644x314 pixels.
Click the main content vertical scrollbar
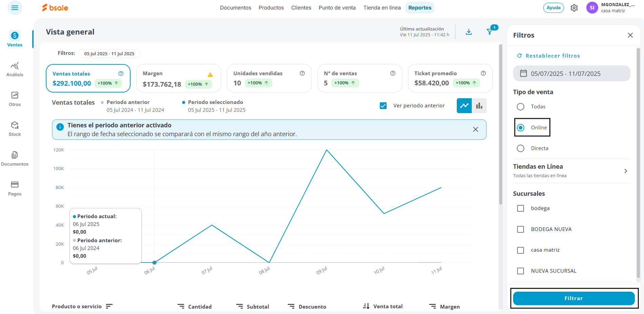[501, 124]
